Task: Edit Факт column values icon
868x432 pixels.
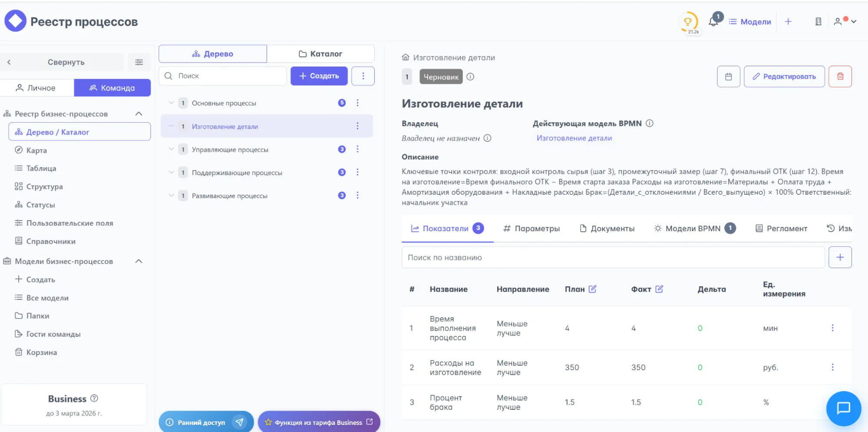Action: [x=659, y=289]
